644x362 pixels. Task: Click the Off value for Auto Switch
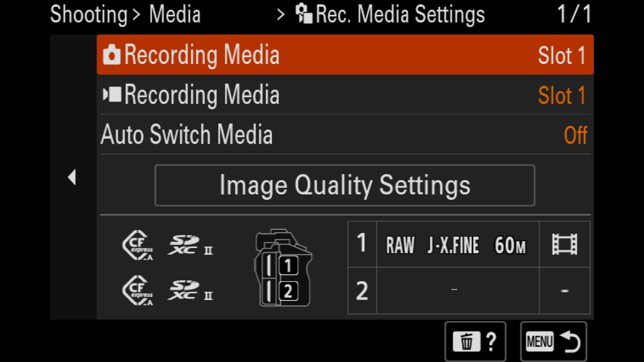click(576, 135)
